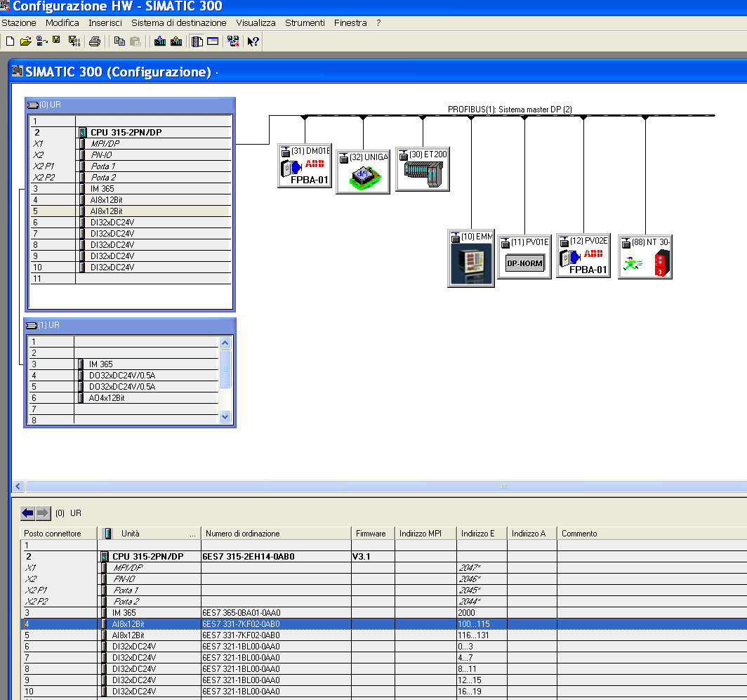Click the Open station folder icon
Image resolution: width=747 pixels, height=700 pixels.
click(26, 41)
